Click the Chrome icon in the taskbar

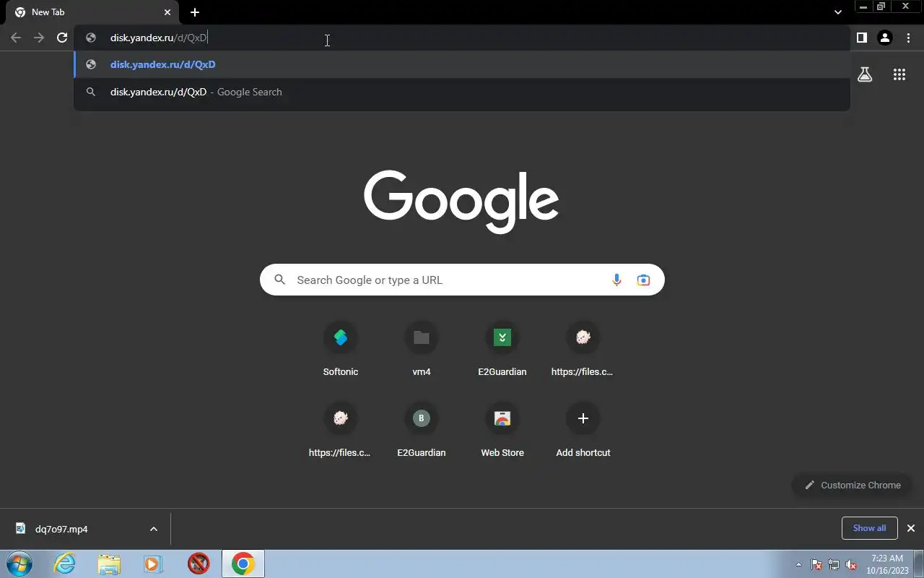click(x=243, y=564)
